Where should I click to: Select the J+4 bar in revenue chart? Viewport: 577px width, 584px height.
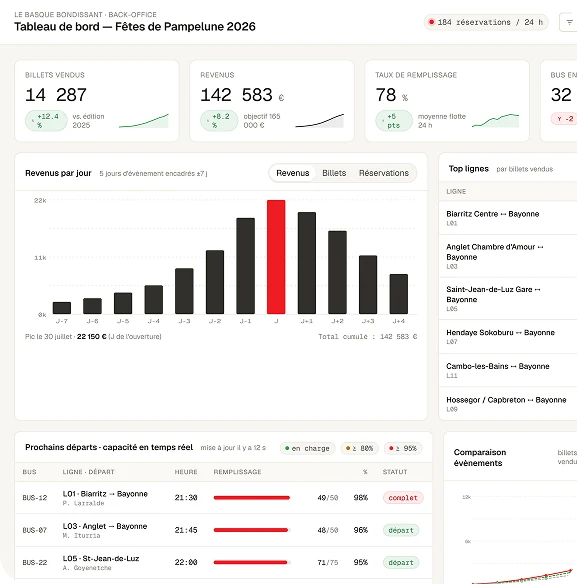point(399,294)
